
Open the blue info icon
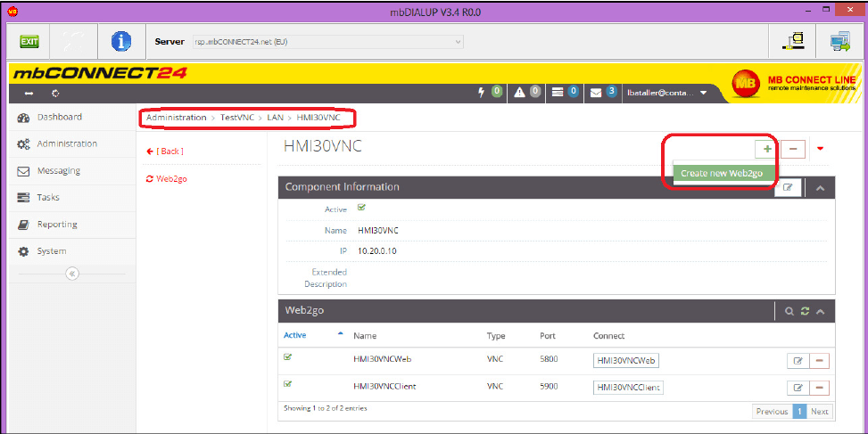pos(120,42)
